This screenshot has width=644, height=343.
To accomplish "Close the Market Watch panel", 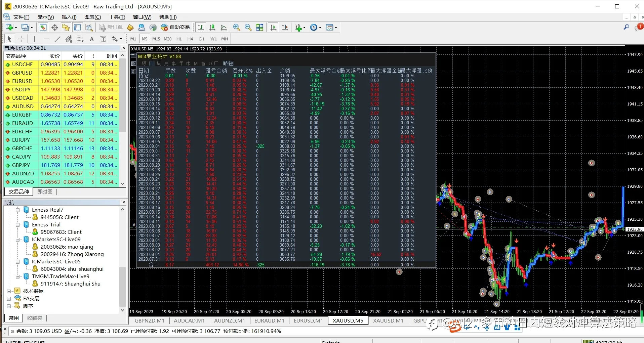I will pyautogui.click(x=123, y=48).
